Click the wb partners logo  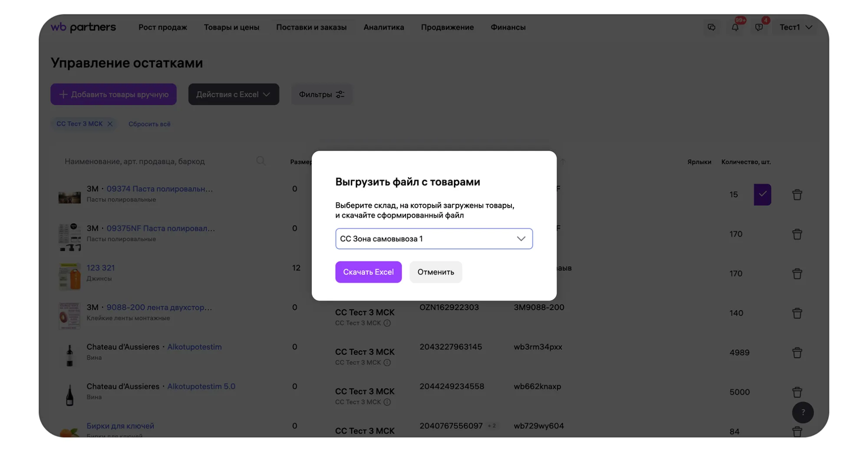point(83,27)
